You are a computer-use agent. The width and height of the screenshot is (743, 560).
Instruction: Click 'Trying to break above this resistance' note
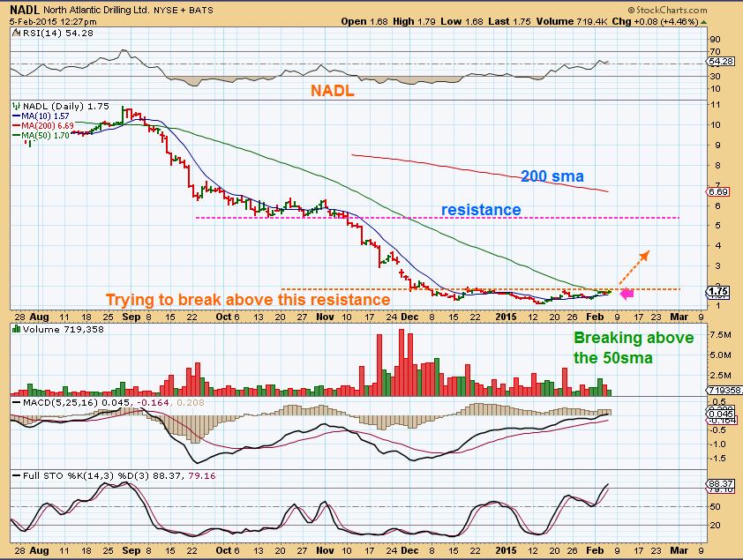tap(248, 300)
